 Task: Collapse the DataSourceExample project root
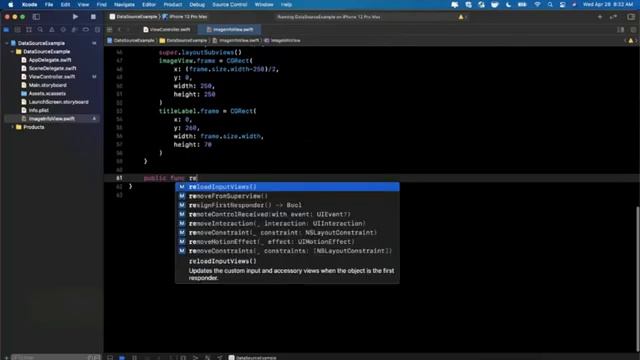(7, 43)
